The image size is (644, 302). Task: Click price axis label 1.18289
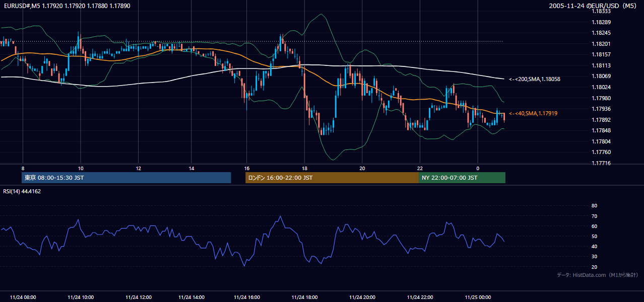(x=602, y=22)
